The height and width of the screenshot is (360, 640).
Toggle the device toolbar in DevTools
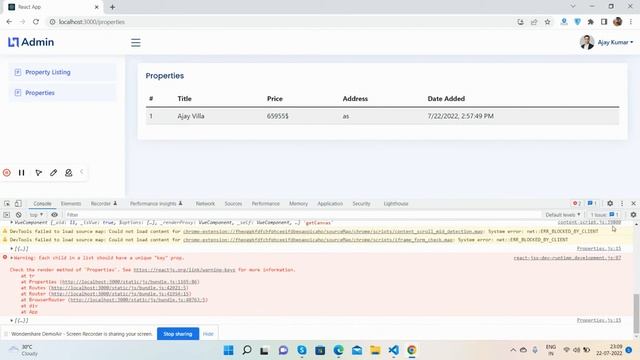point(18,203)
